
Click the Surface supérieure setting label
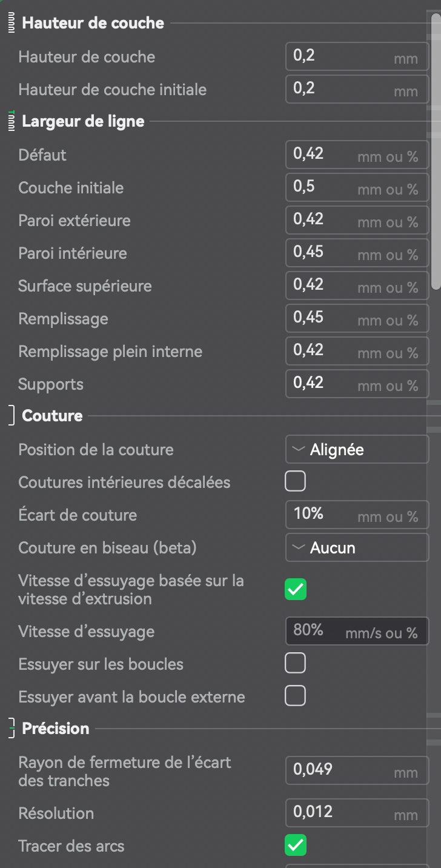click(85, 286)
